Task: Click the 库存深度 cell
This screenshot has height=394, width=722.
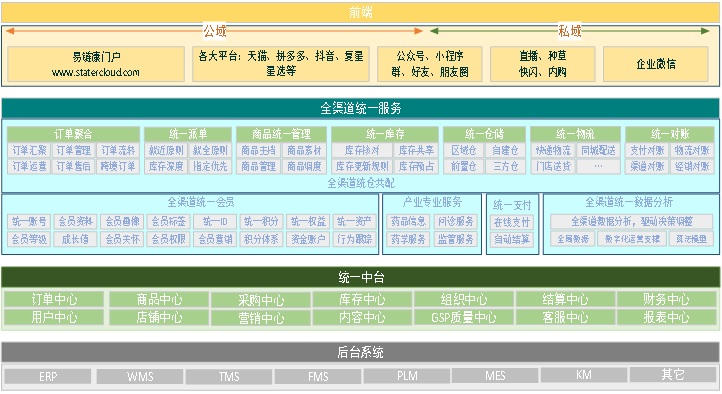Action: (x=166, y=166)
